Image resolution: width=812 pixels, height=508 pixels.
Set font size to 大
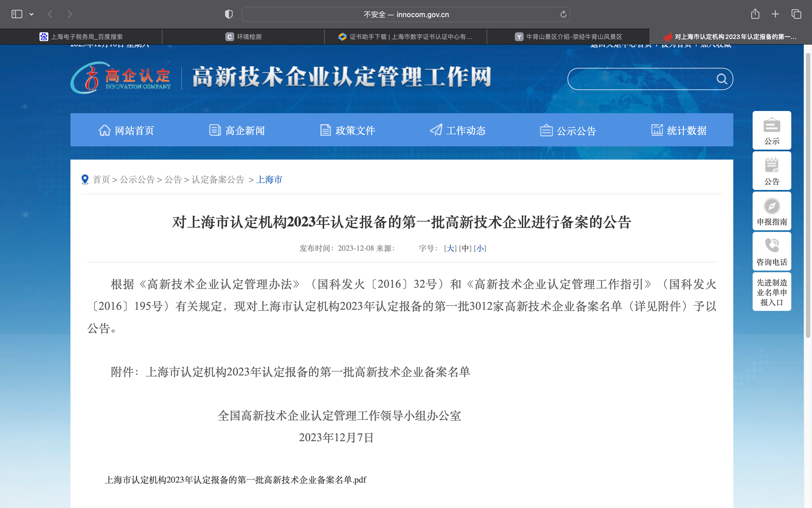[x=450, y=248]
